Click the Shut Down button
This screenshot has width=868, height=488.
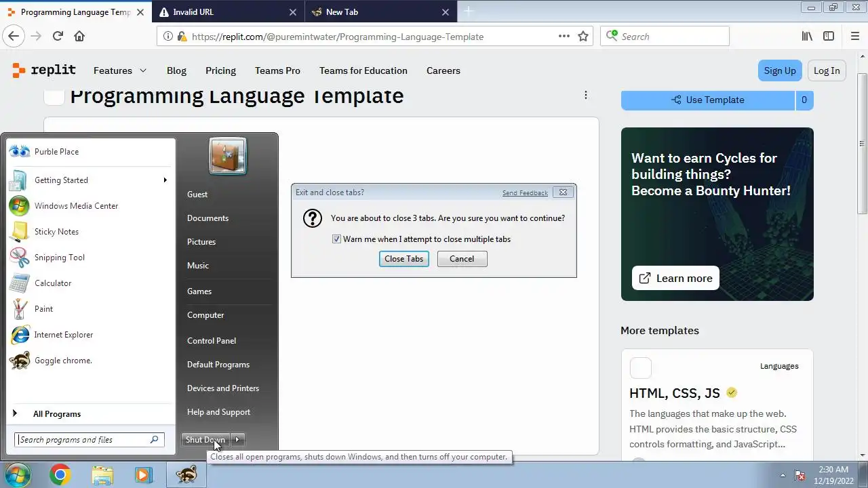(205, 440)
